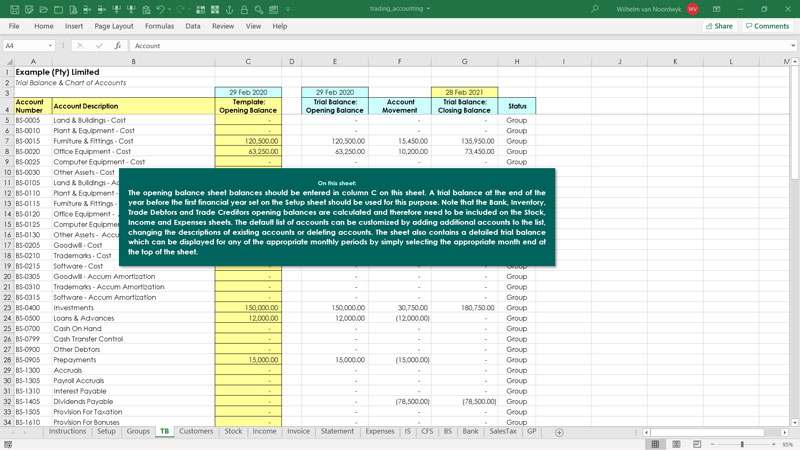Viewport: 800px width, 450px height.
Task: Click the cancel X icon in formula bar
Action: (80, 45)
